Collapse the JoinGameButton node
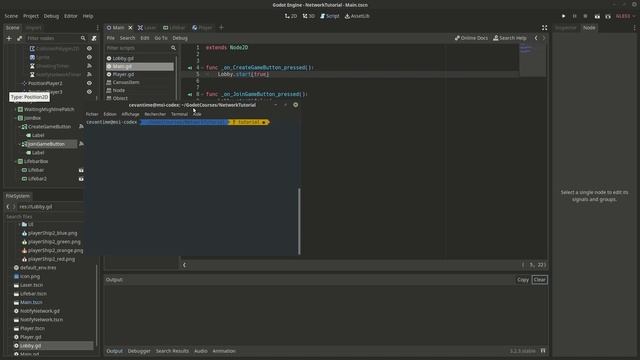Screen dimensions: 640x360 pos(19,144)
